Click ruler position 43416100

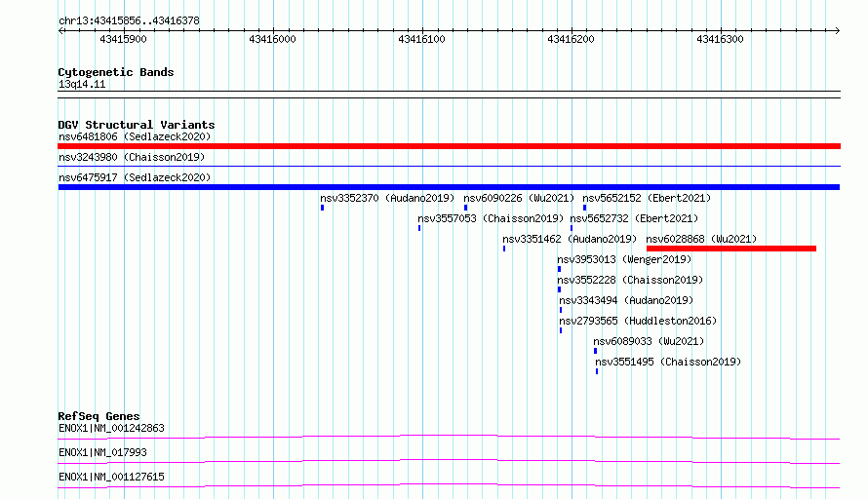(422, 39)
